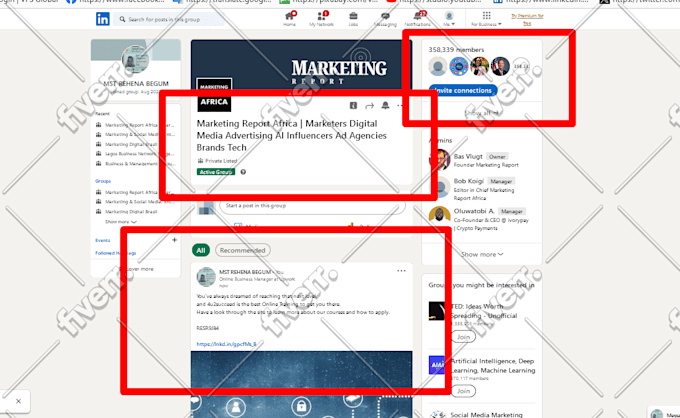
Task: Click the Groups heading in left sidebar
Action: pos(103,181)
